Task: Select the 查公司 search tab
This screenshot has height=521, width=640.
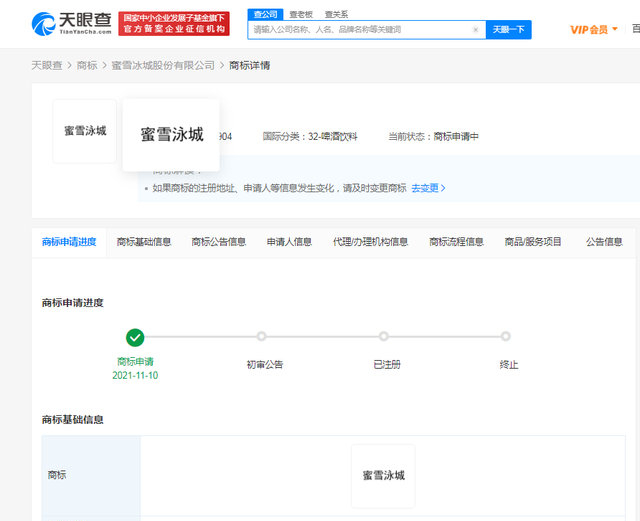Action: pyautogui.click(x=265, y=15)
